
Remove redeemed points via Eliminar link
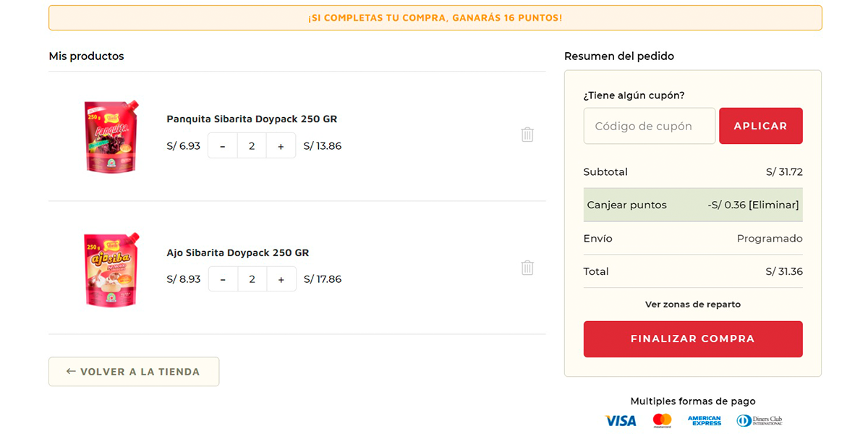tap(774, 205)
